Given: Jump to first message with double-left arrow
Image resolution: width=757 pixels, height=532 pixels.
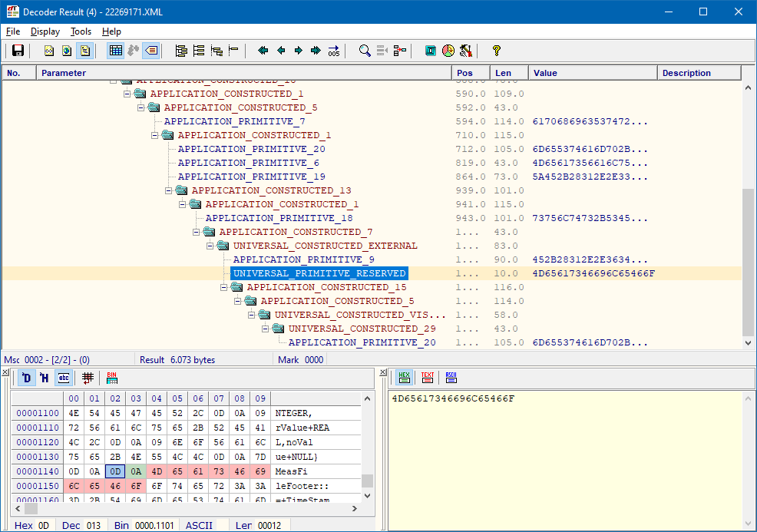Looking at the screenshot, I should coord(263,51).
